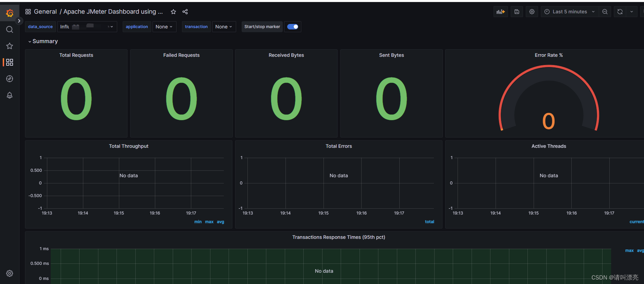Open the Active Threads panel title menu
644x284 pixels.
549,146
